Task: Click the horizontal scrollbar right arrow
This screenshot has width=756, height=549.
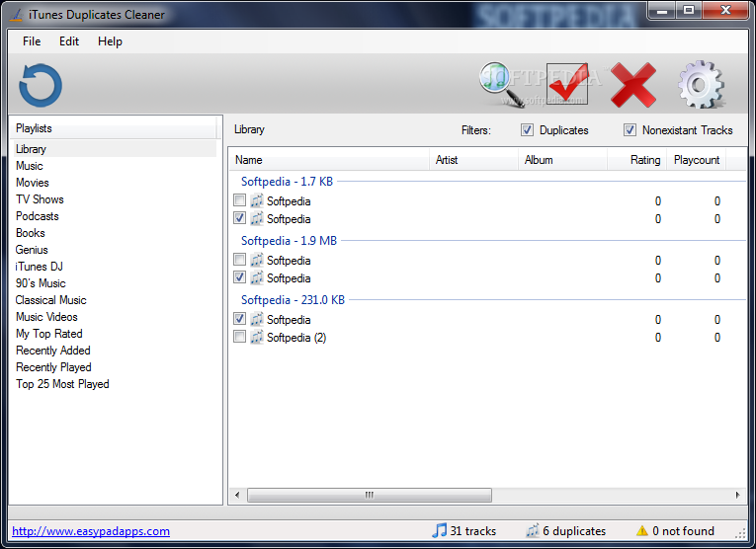Action: [x=737, y=495]
